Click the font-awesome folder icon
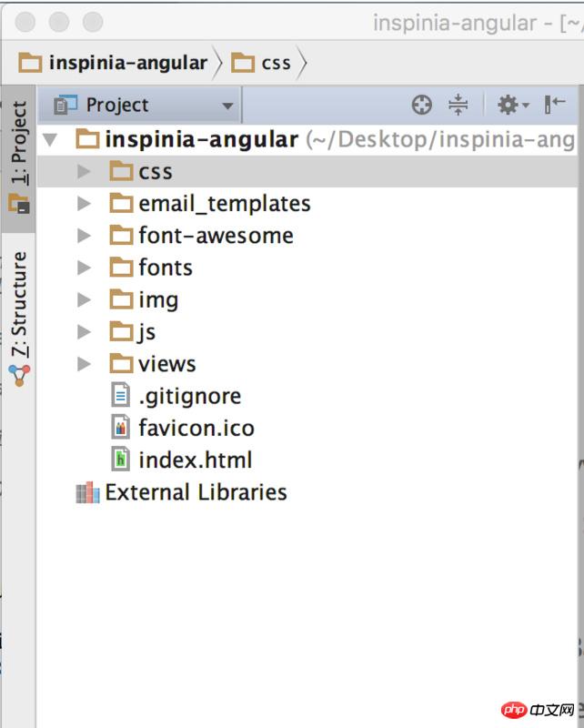 tap(122, 235)
